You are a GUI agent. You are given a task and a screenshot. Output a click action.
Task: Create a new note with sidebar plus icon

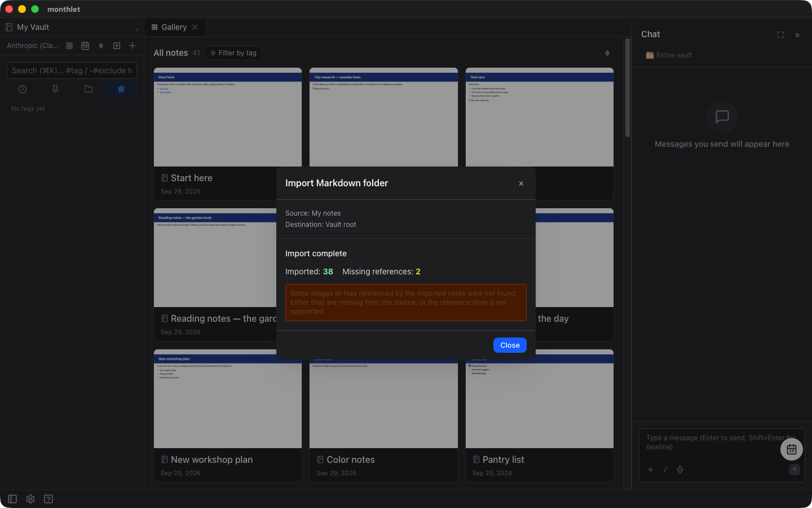(x=133, y=46)
